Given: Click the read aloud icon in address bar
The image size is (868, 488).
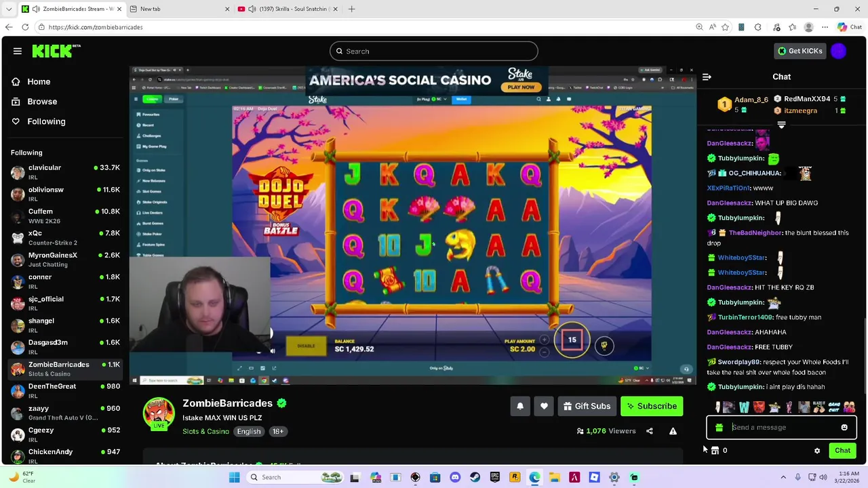Looking at the screenshot, I should (x=712, y=27).
